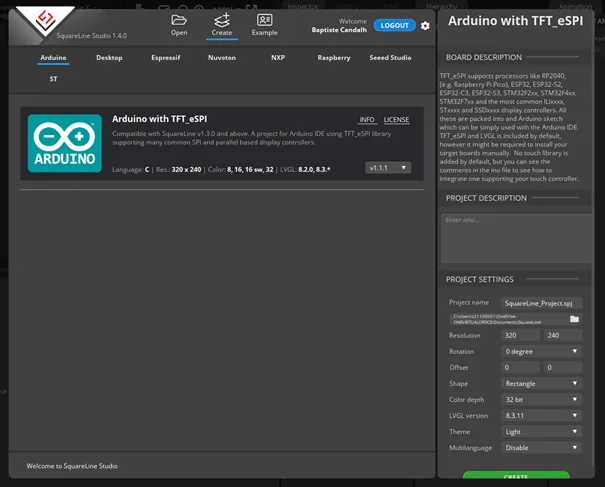This screenshot has height=487, width=605.
Task: Switch to the Raspberry tab
Action: point(334,57)
